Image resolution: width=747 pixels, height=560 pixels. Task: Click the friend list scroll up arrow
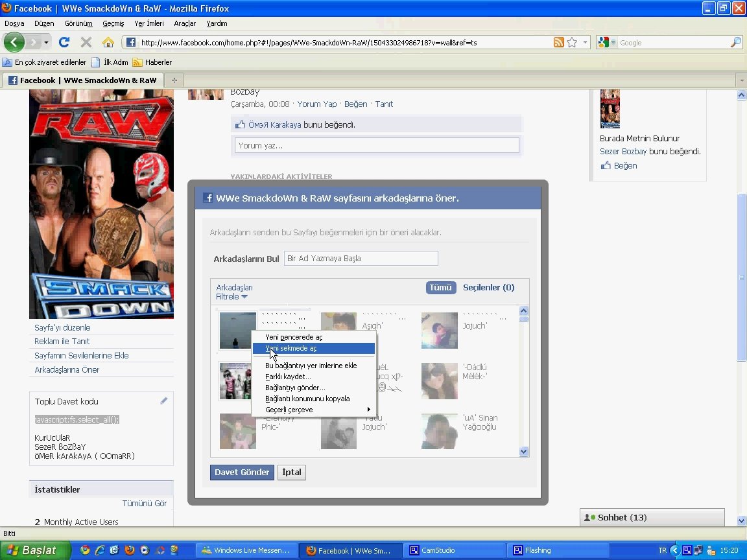coord(523,311)
